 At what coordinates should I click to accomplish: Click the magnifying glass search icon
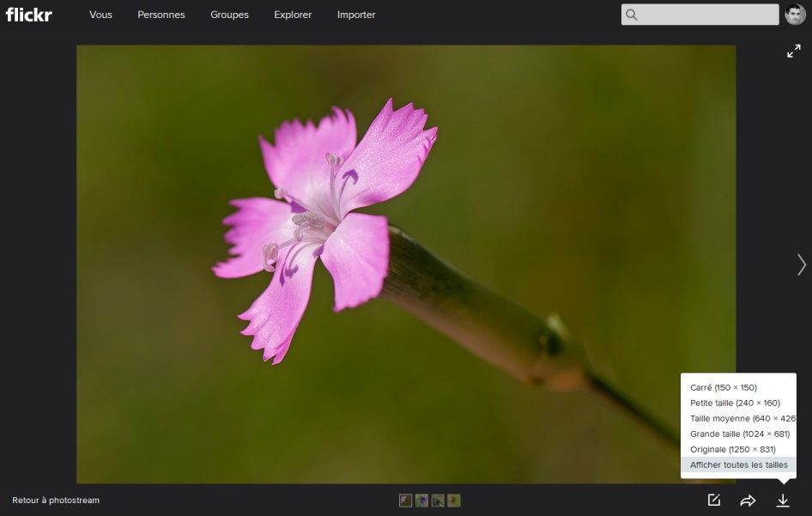coord(631,15)
